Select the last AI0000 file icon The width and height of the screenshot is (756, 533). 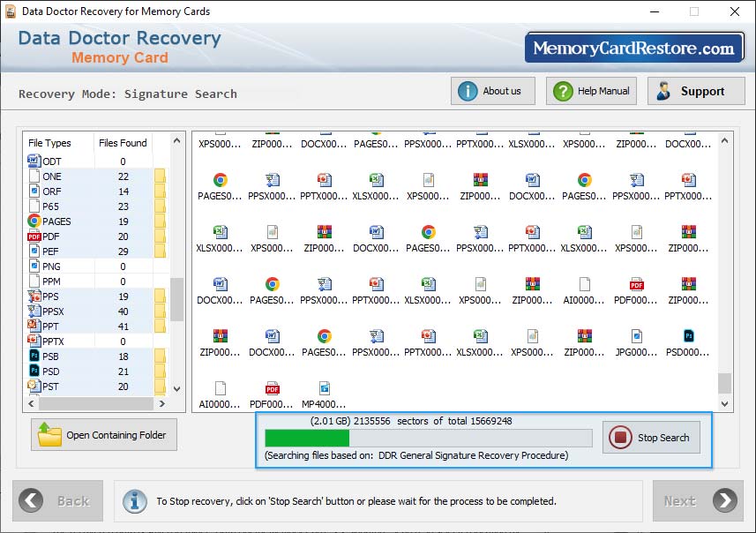(x=220, y=387)
